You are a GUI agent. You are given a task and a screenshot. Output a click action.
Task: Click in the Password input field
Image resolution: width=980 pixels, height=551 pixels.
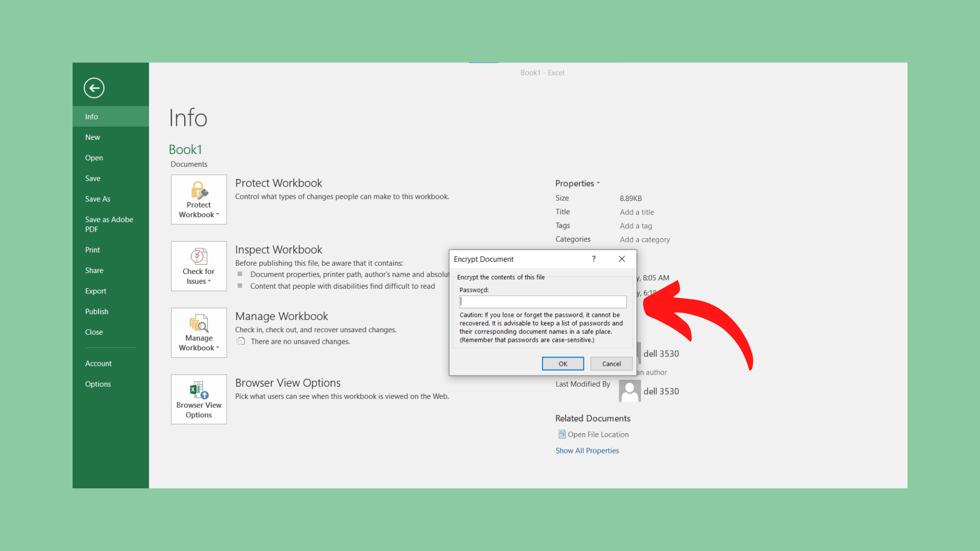coord(543,302)
